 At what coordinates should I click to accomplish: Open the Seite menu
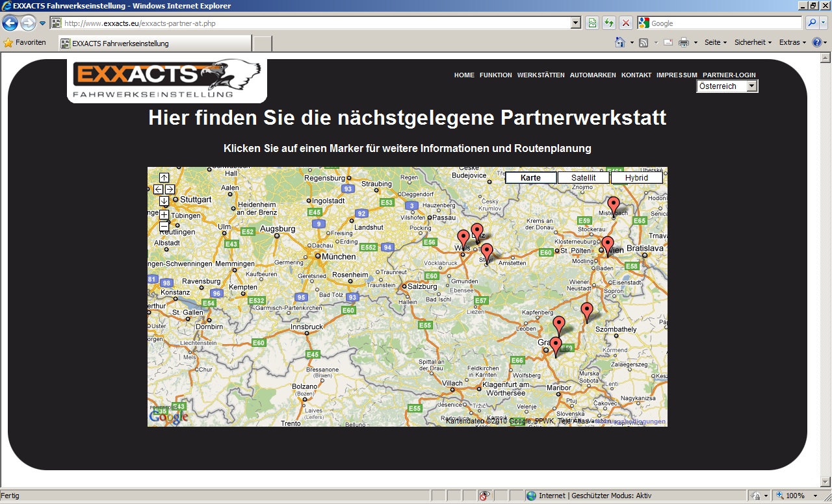716,43
